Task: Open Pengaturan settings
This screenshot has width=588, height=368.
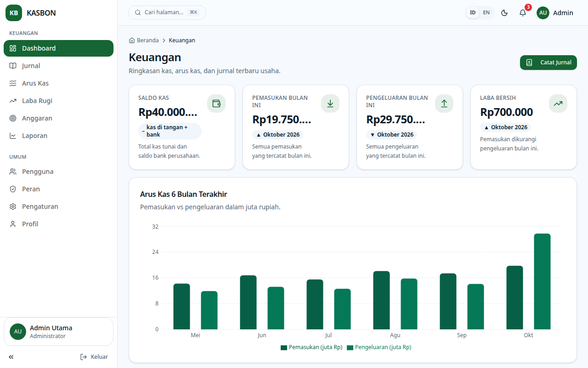Action: [x=58, y=207]
